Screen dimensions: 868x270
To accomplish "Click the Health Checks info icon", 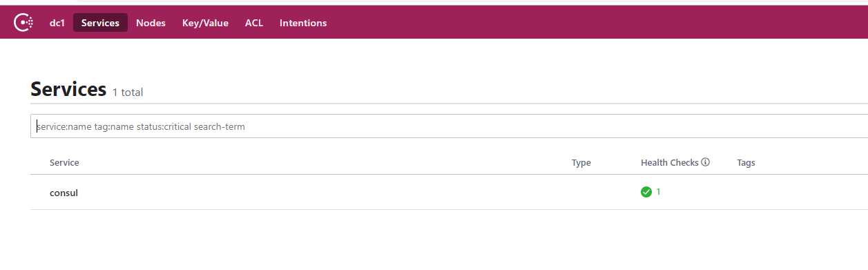I will (706, 163).
